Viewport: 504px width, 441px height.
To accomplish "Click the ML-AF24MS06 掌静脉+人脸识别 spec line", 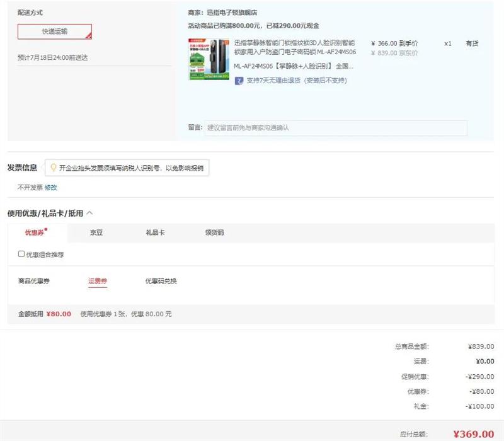I will [293, 66].
